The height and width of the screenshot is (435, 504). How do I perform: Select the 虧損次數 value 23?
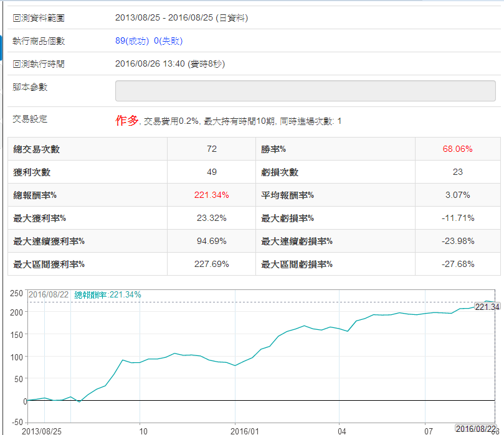457,172
